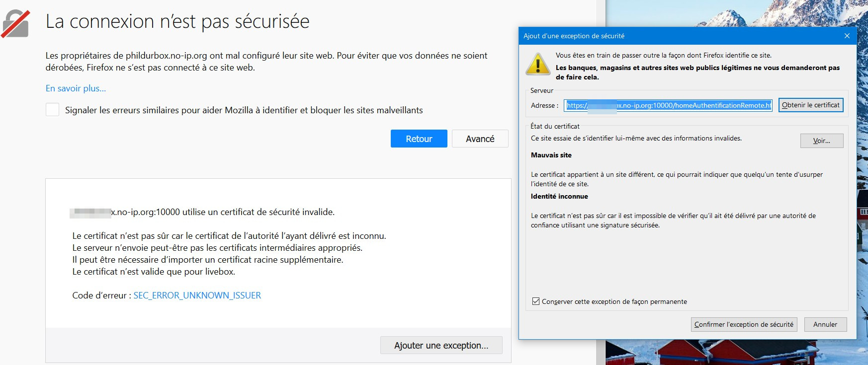Open the En savoir plus link
Image resolution: width=868 pixels, height=365 pixels.
click(76, 88)
